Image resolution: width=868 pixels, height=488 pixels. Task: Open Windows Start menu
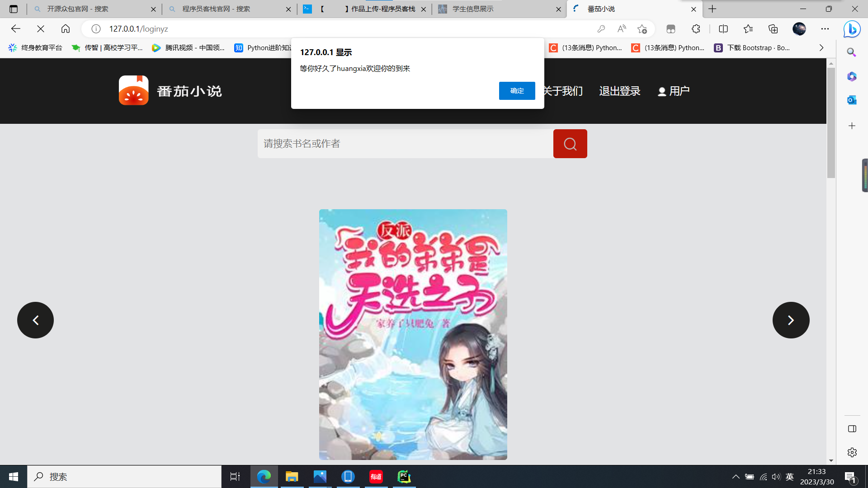point(14,477)
